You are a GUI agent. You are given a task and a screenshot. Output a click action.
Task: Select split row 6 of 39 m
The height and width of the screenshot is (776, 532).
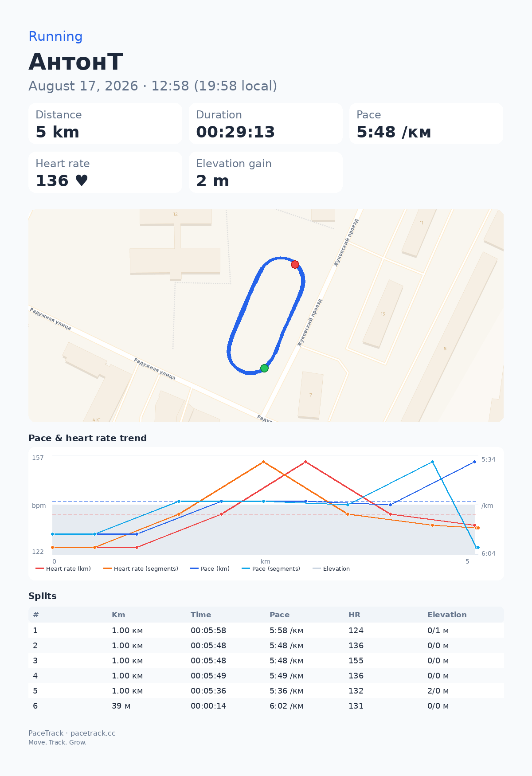coord(266,705)
